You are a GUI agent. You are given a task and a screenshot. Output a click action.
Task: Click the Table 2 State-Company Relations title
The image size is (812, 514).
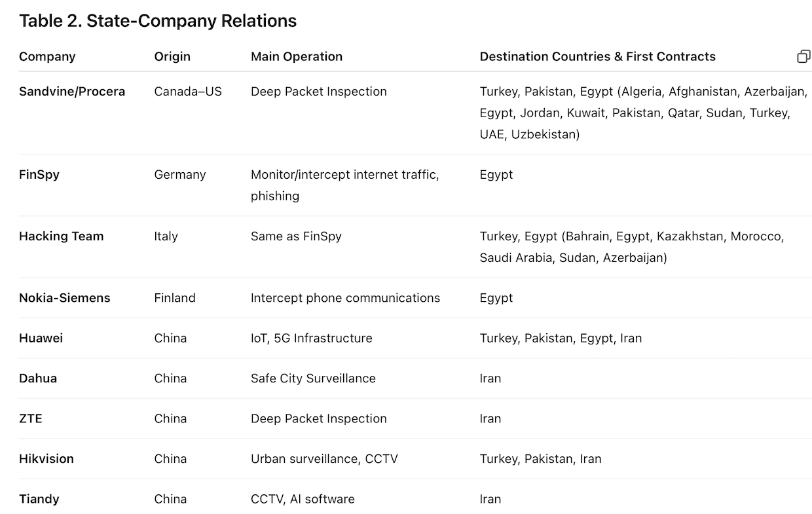click(158, 21)
